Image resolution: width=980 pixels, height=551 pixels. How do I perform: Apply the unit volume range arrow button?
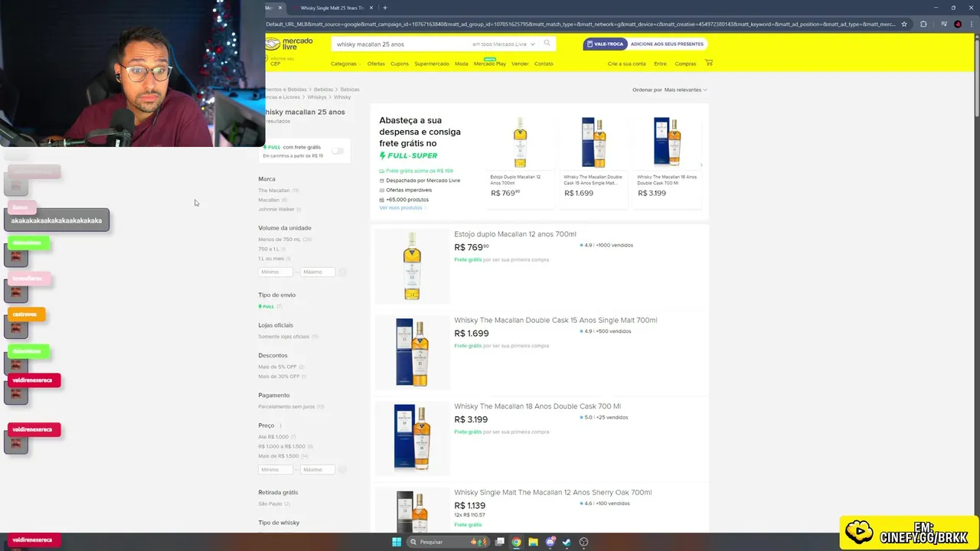click(x=342, y=272)
